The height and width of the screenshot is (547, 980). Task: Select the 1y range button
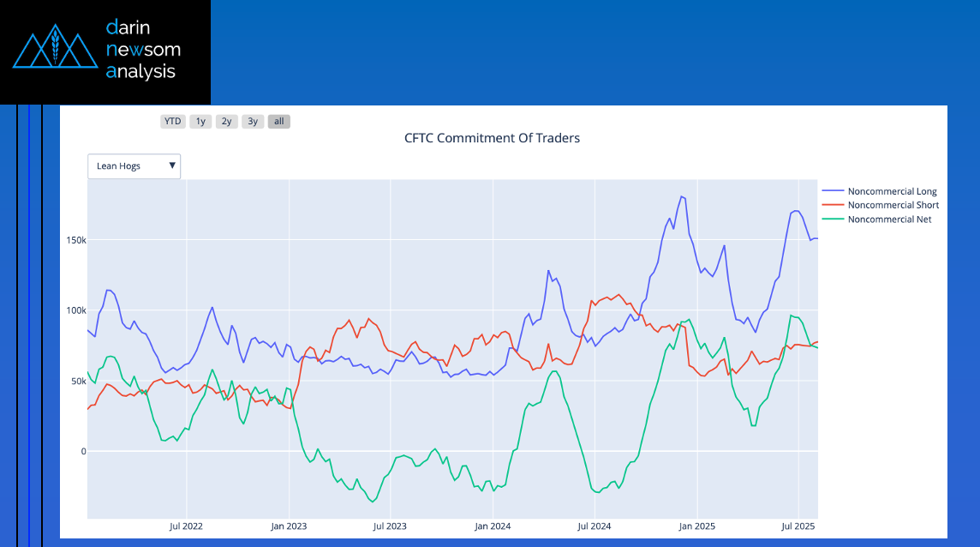click(200, 122)
